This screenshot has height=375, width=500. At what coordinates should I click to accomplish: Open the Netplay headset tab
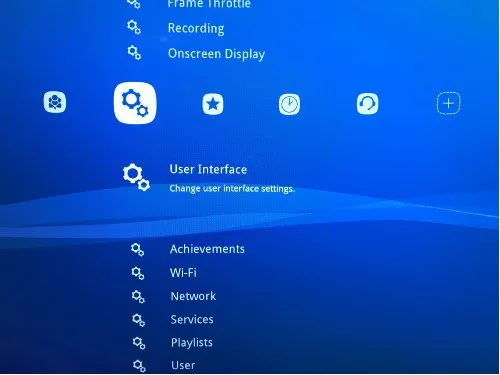pos(367,104)
